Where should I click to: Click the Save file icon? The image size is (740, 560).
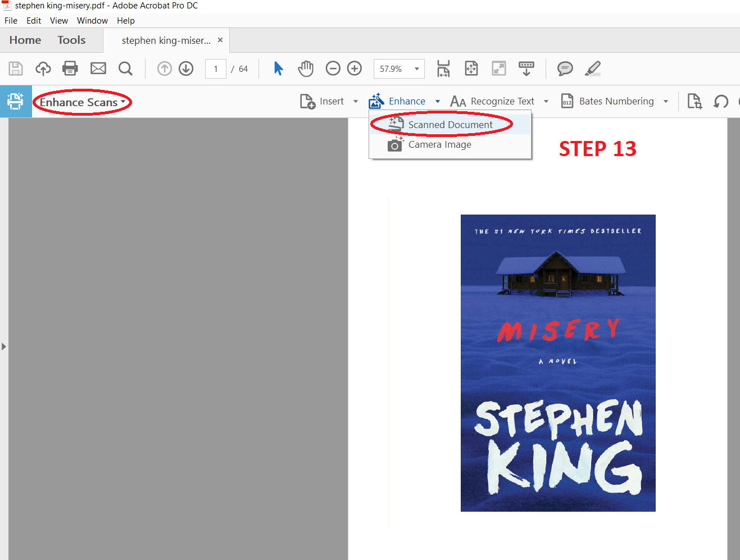tap(16, 69)
